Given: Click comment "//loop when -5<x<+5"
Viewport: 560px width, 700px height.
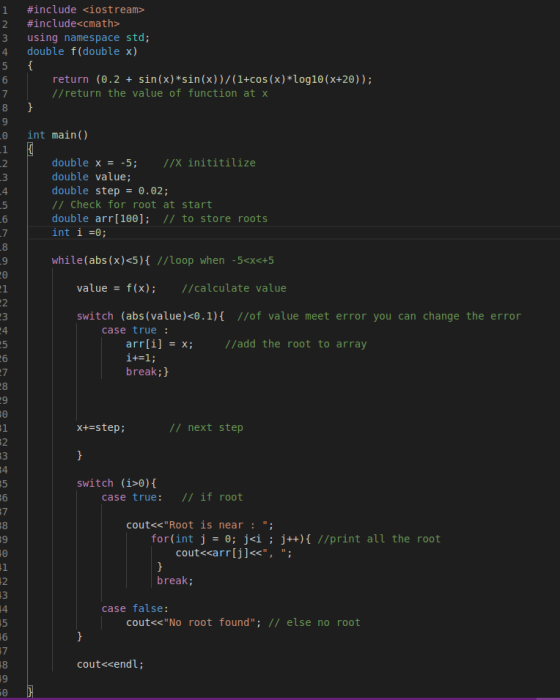Looking at the screenshot, I should click(215, 260).
